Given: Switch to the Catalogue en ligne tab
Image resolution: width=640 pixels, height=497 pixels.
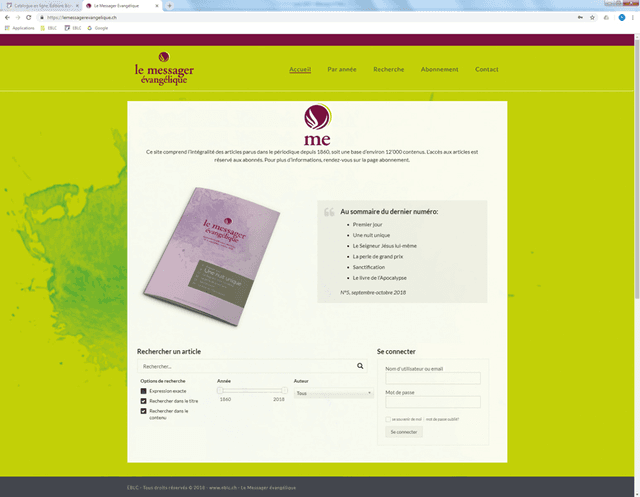Looking at the screenshot, I should pos(41,6).
